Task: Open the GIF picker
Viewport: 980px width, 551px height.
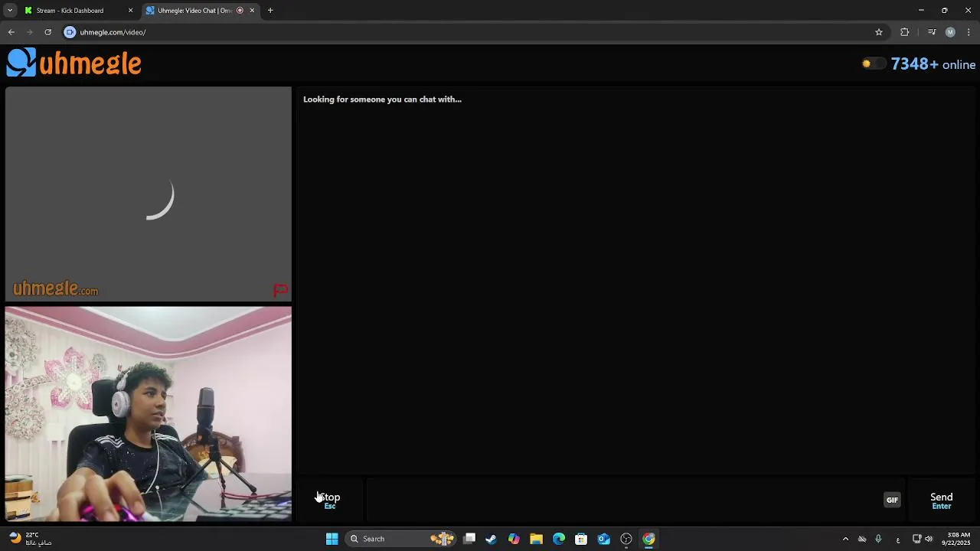Action: tap(892, 500)
